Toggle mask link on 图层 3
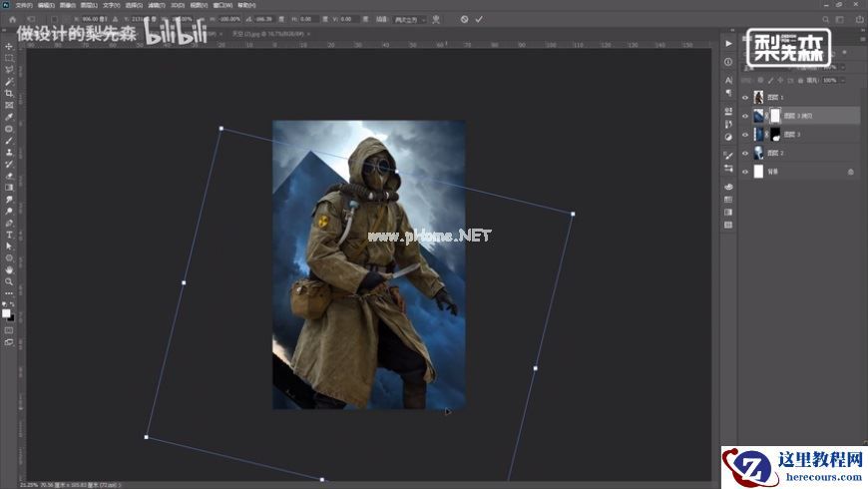This screenshot has width=868, height=489. point(766,135)
